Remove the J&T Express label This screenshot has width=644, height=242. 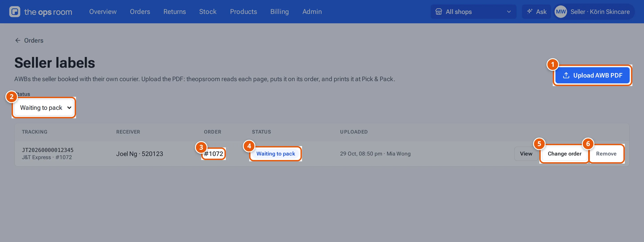click(x=606, y=153)
